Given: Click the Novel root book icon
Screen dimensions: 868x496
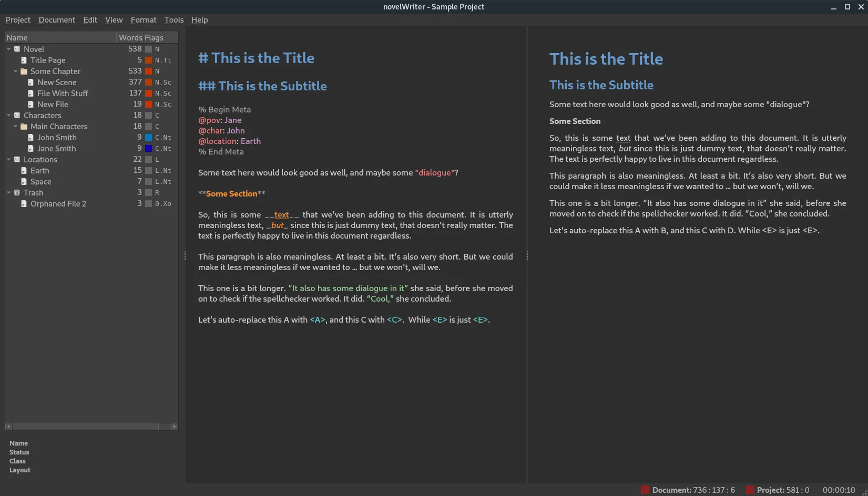Looking at the screenshot, I should (16, 48).
